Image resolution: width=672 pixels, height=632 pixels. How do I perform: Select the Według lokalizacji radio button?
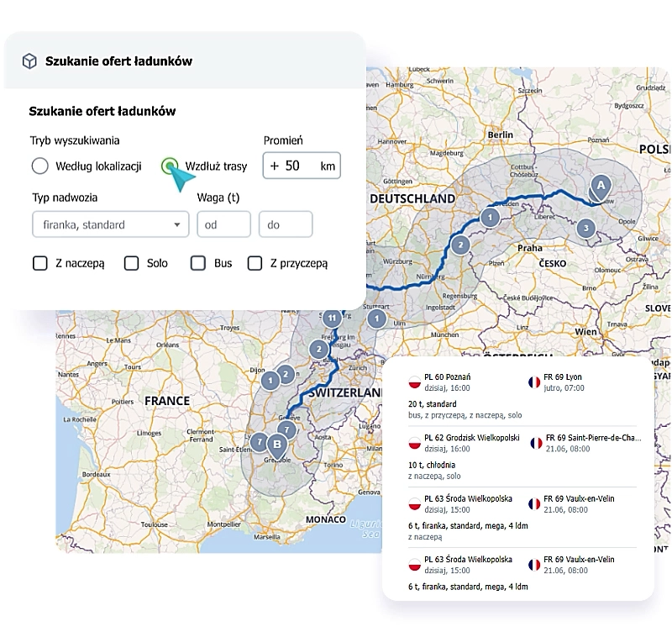(x=39, y=166)
